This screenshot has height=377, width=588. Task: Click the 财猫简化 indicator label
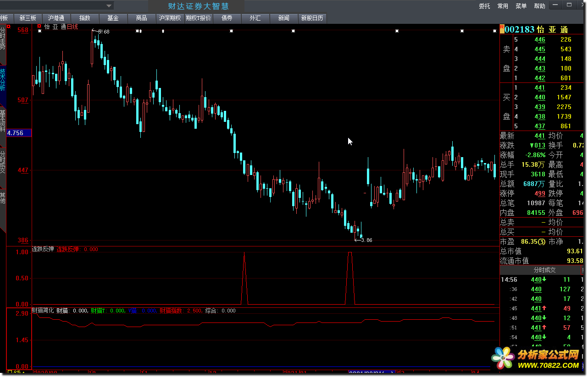43,310
